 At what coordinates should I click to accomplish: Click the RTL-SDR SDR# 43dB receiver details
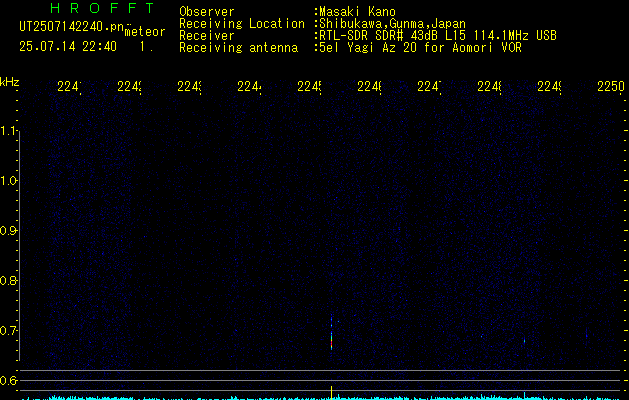coord(438,36)
